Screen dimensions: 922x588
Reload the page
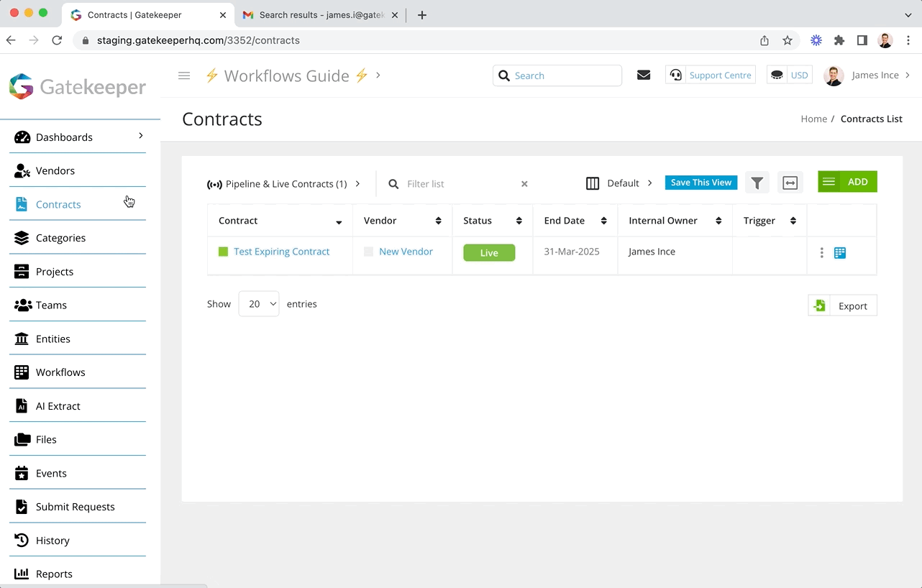point(57,40)
